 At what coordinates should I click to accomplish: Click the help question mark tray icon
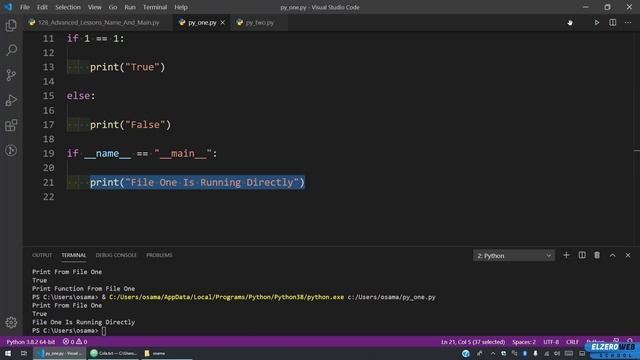(466, 353)
